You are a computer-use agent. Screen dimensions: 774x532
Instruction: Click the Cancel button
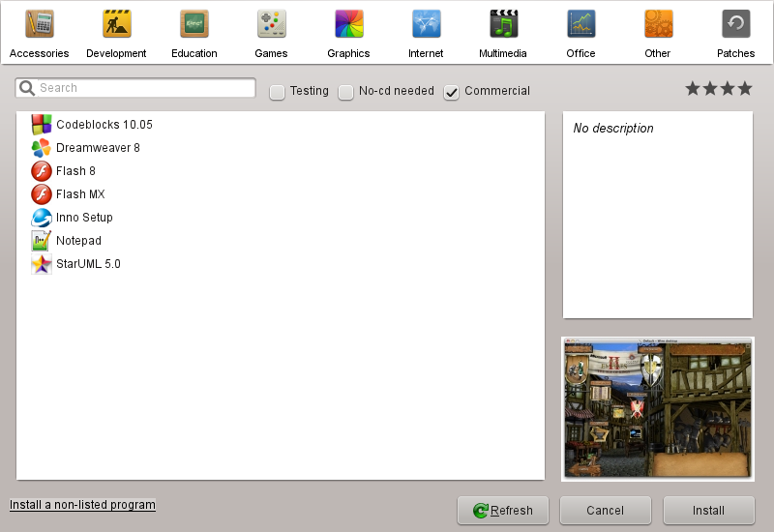click(x=606, y=511)
